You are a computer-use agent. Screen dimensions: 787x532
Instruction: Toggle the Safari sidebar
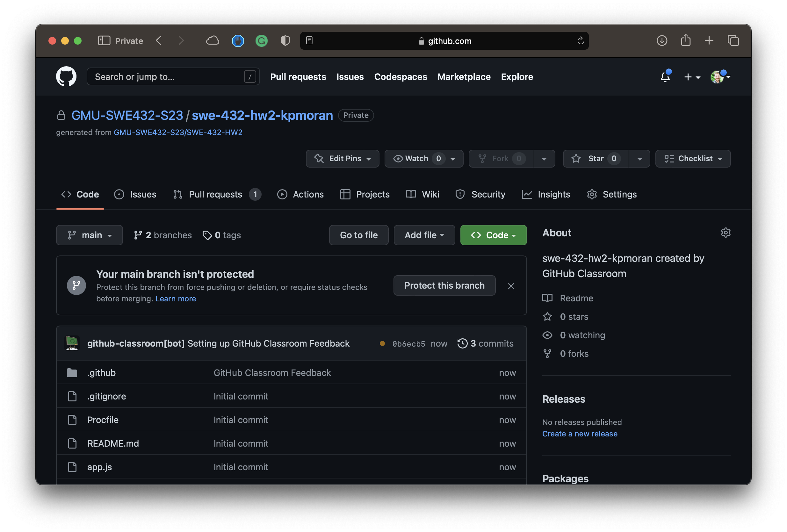click(x=104, y=41)
